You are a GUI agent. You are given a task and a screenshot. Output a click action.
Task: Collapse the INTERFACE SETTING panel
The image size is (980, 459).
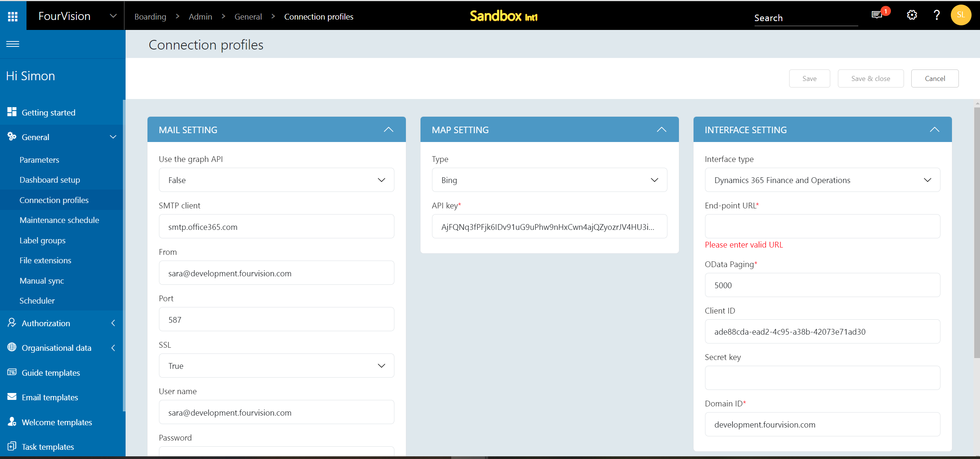[935, 130]
